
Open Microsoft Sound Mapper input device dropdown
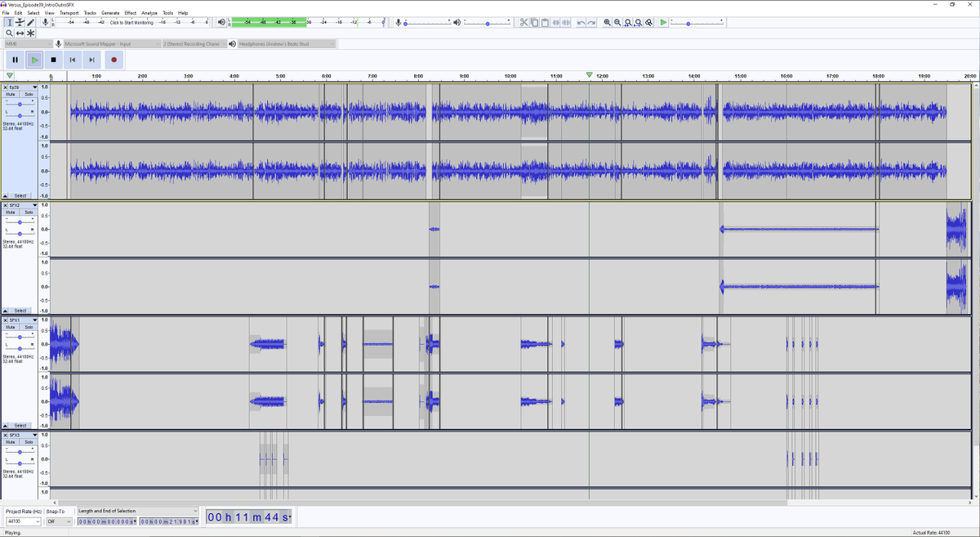112,43
